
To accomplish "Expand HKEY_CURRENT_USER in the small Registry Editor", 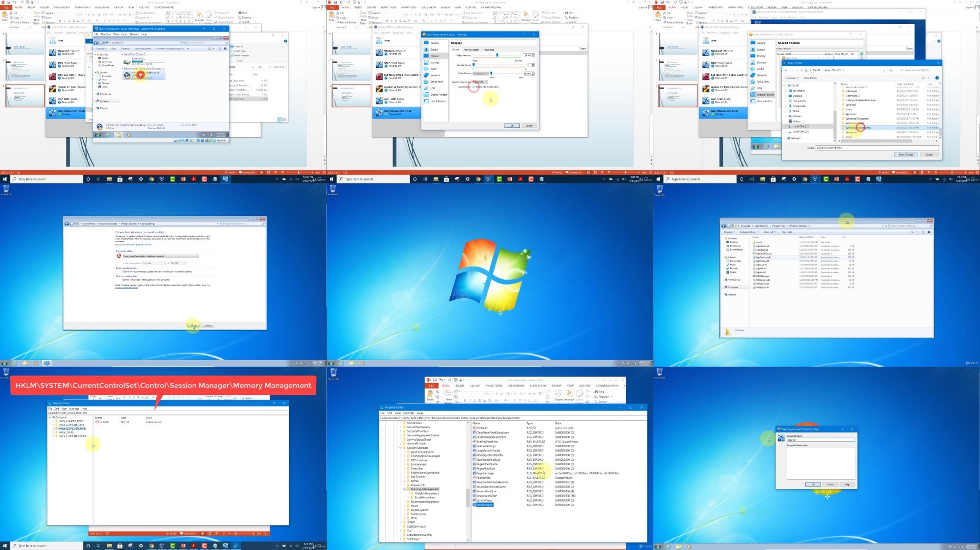I will pos(53,425).
